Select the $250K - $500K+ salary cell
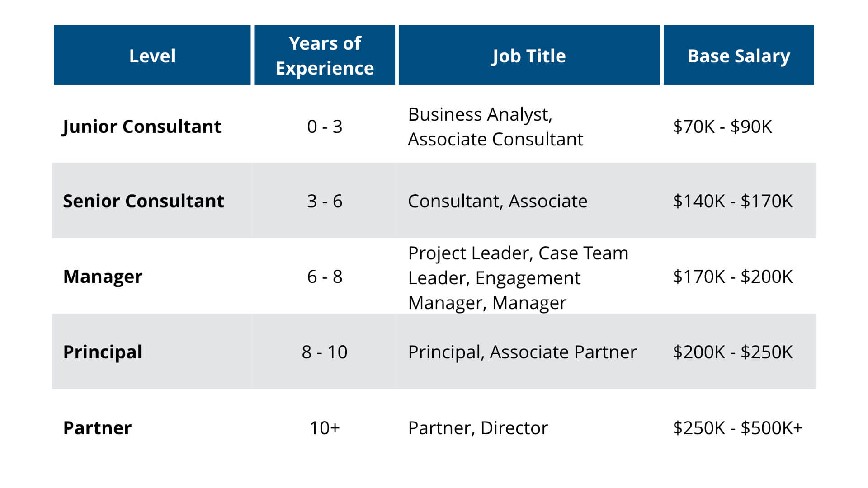This screenshot has width=868, height=488. 737,428
